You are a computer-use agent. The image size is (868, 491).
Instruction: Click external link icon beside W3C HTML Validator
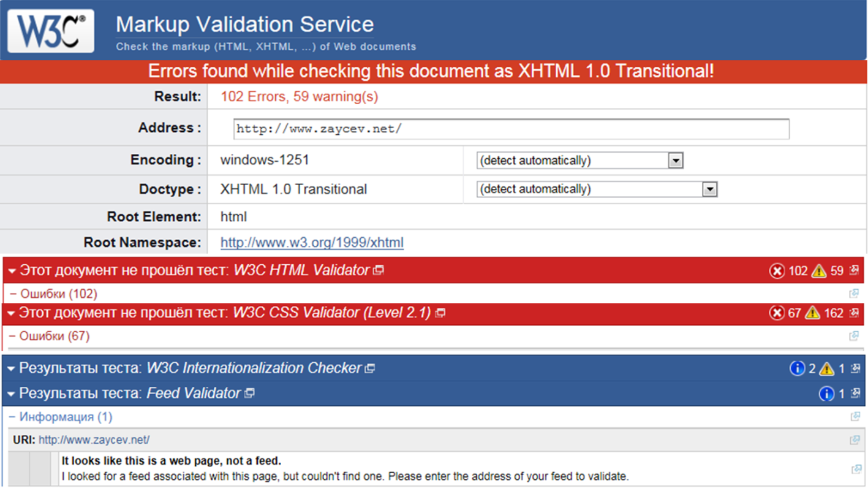(x=379, y=270)
